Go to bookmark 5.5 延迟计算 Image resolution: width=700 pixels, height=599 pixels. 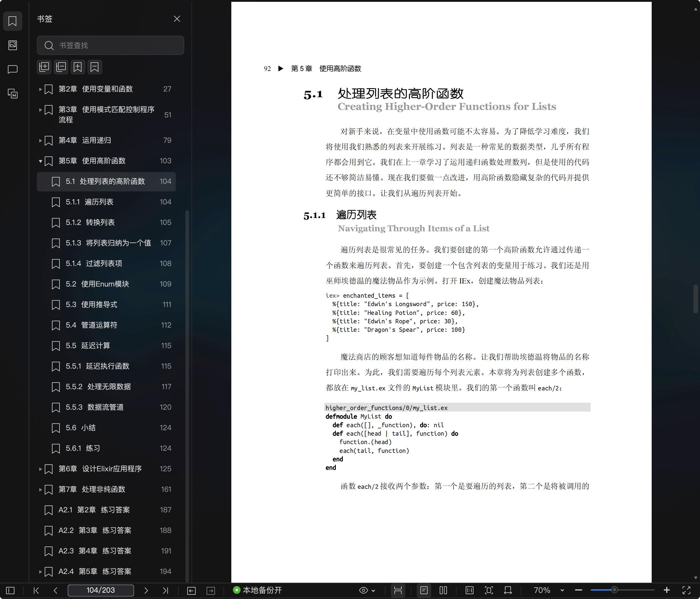(106, 346)
